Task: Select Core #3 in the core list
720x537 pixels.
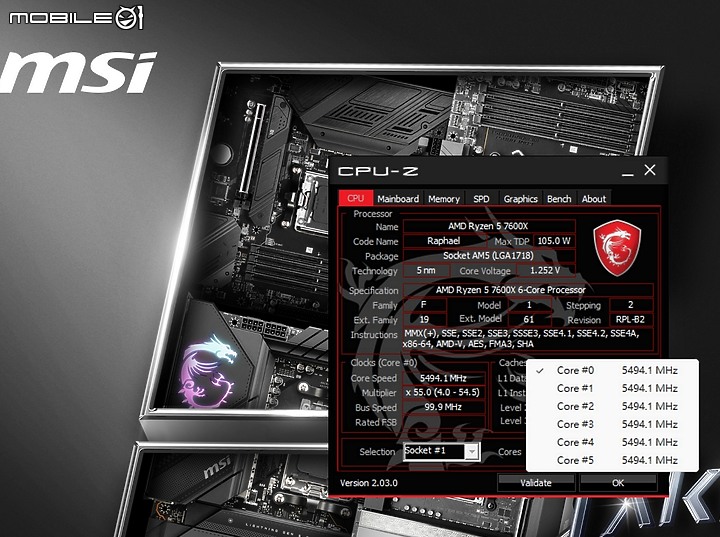Action: click(x=612, y=424)
